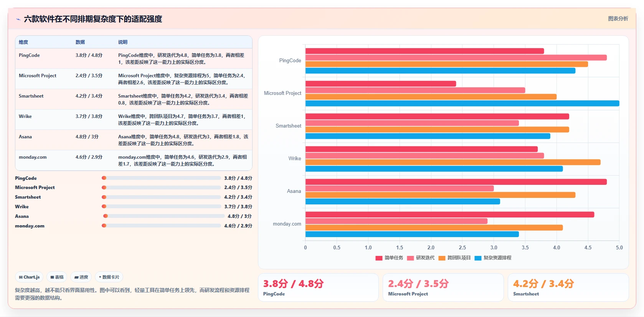Click the 数据 column header
Screen dimensions: 644x317
coord(80,42)
